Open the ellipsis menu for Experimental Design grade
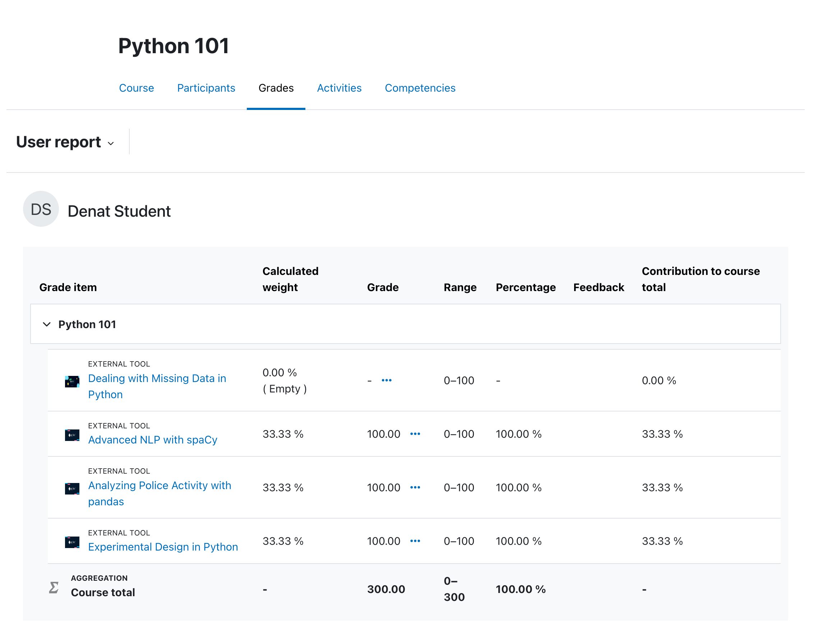The width and height of the screenshot is (822, 644). 415,541
